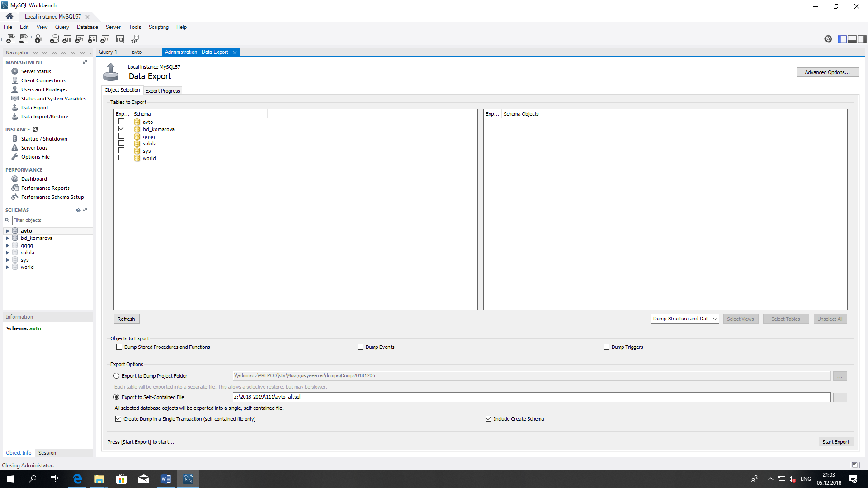
Task: Check the world schema export checkbox
Action: click(x=121, y=158)
